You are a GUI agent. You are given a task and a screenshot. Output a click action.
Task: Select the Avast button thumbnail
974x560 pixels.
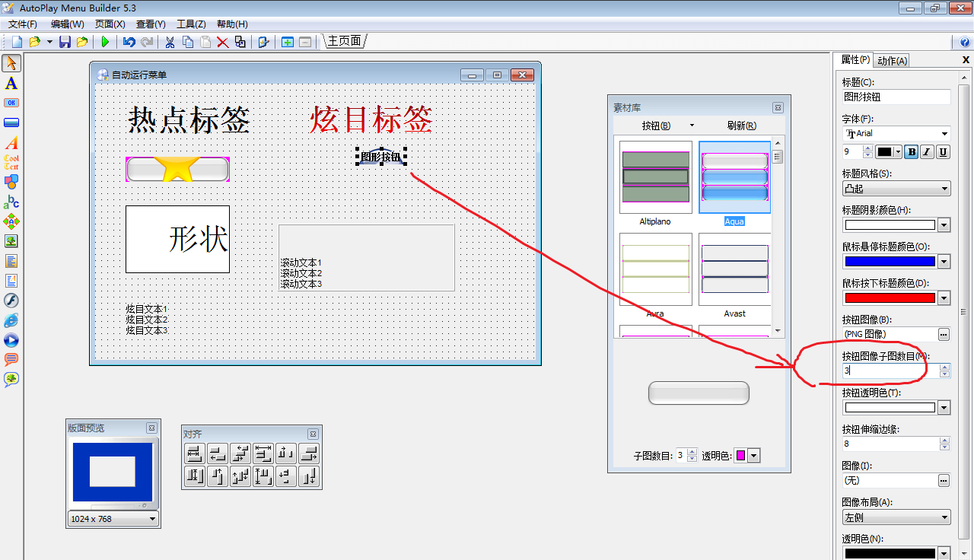[734, 269]
